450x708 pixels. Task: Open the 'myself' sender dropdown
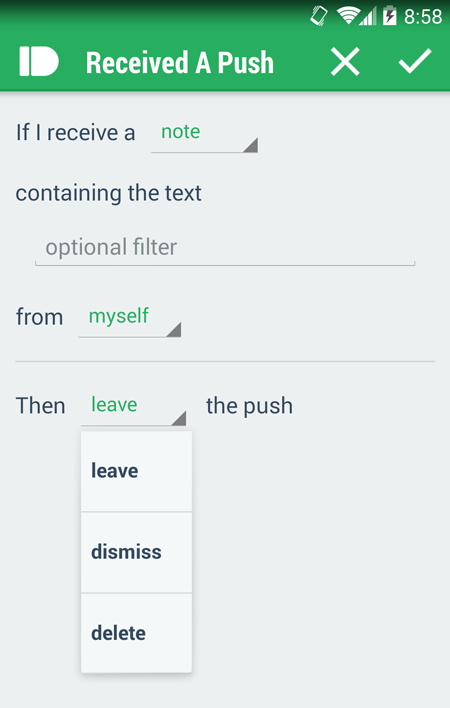tap(130, 319)
